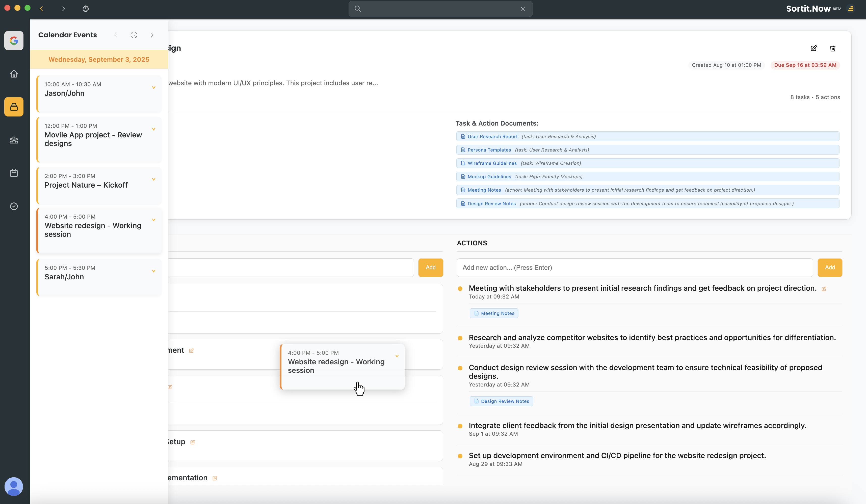The image size is (866, 504).
Task: Click the Add button for actions
Action: [830, 268]
